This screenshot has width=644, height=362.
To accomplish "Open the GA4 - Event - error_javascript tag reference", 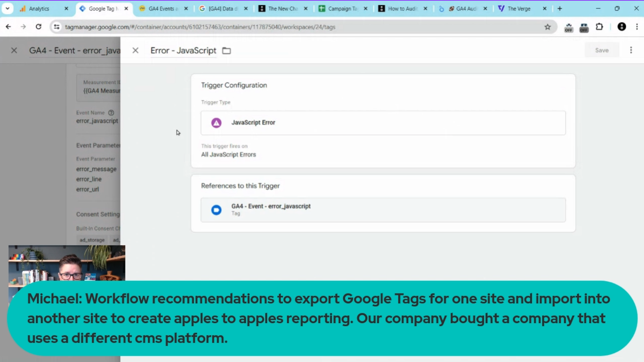I will pyautogui.click(x=383, y=210).
